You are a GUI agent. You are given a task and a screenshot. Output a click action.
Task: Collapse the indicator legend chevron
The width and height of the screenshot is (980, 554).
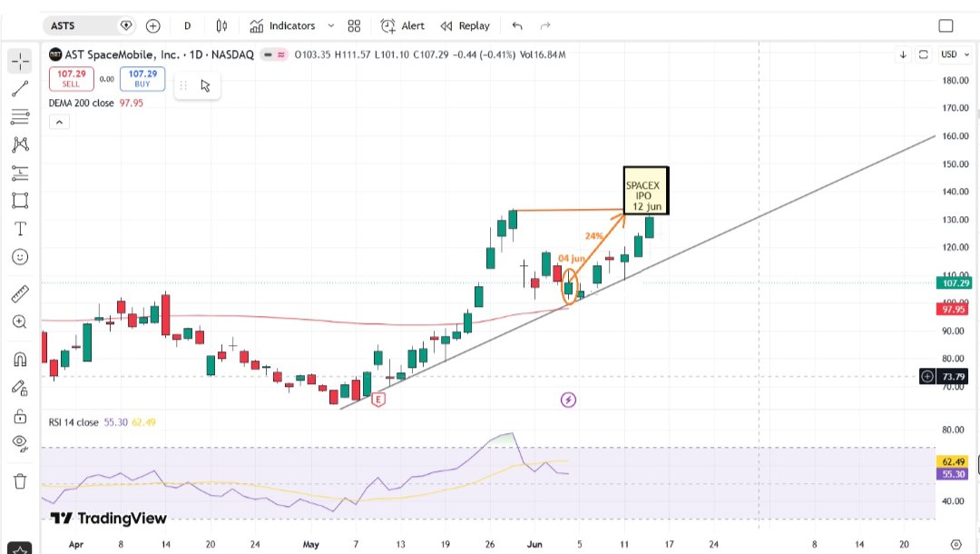coord(59,122)
